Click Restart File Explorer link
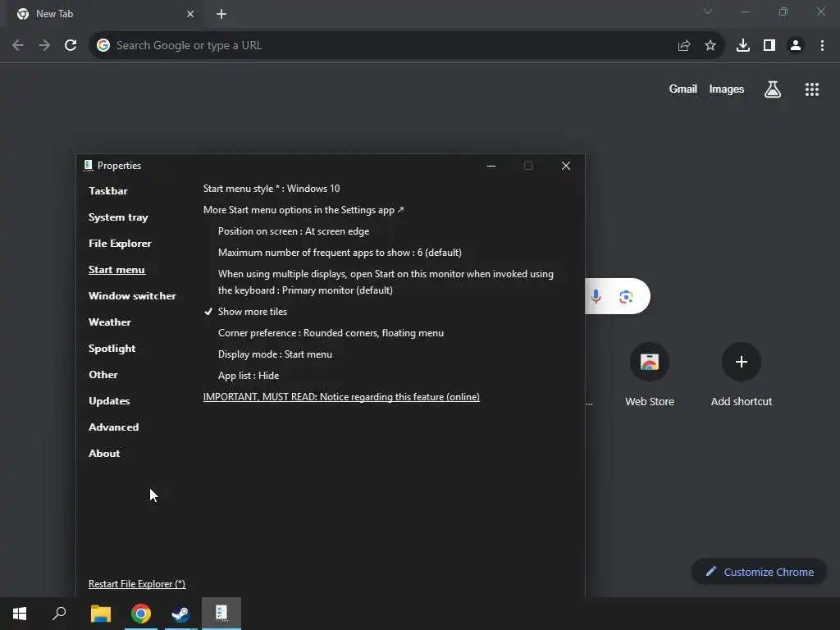 tap(137, 584)
